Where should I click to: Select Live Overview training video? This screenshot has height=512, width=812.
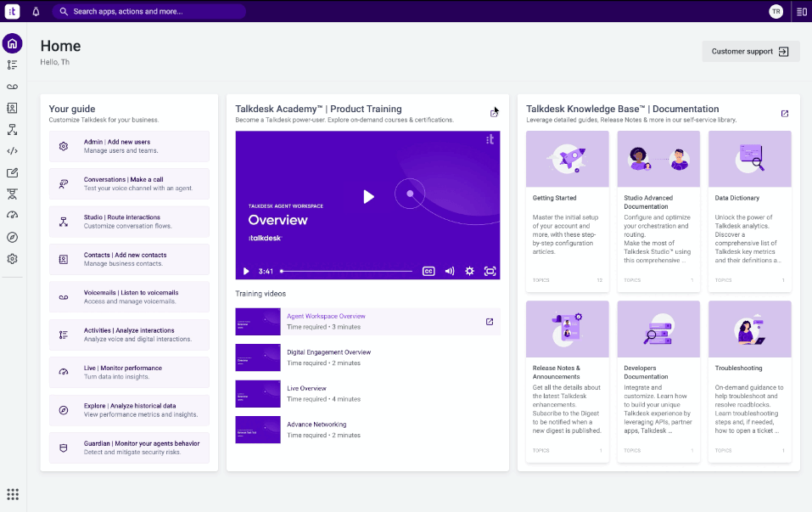367,394
